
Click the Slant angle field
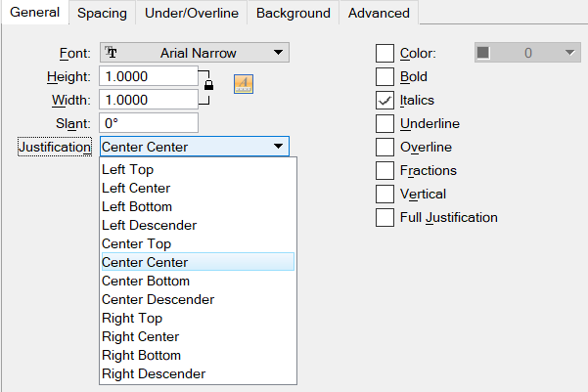[149, 123]
